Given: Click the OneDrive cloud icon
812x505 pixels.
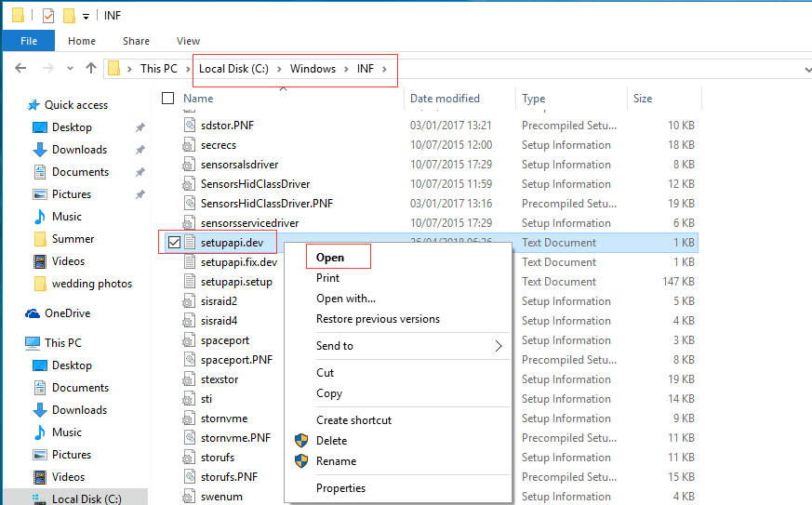Looking at the screenshot, I should click(x=33, y=313).
